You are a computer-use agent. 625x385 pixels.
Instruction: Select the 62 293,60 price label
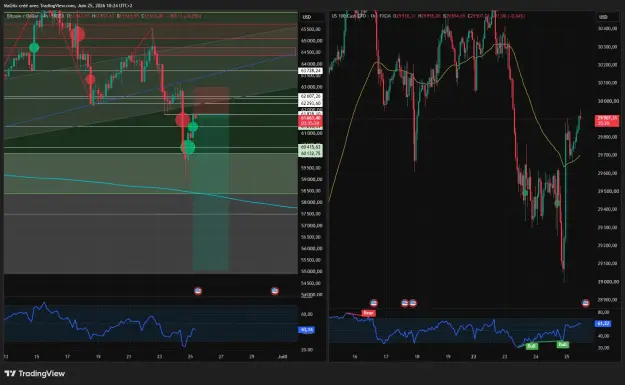pos(311,103)
